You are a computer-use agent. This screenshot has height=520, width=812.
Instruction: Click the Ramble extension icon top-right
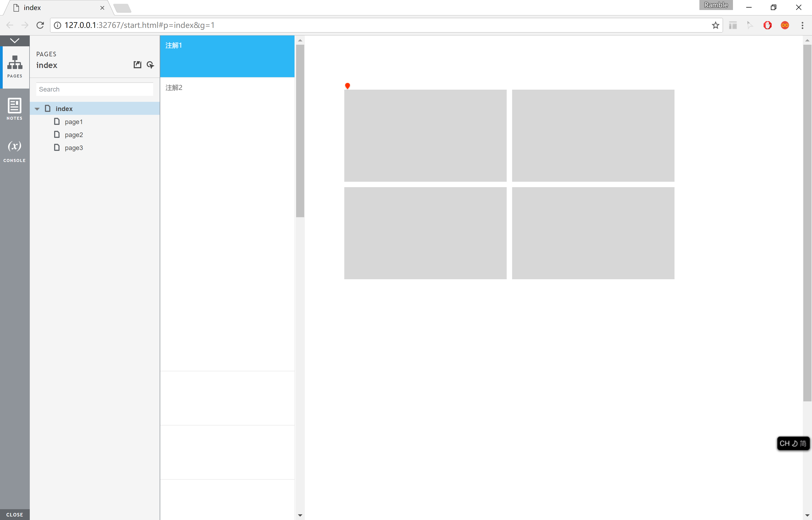pyautogui.click(x=716, y=6)
